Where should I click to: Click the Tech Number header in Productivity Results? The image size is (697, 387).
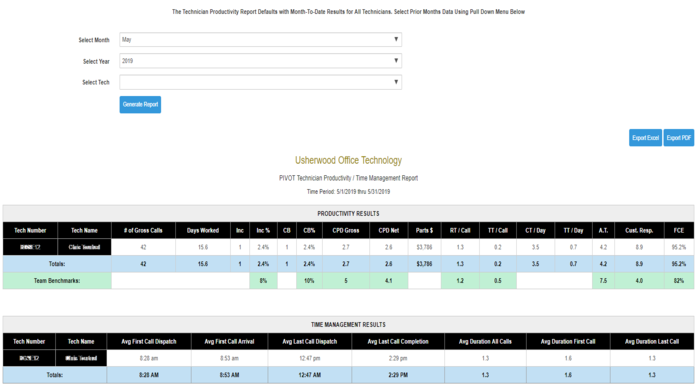(x=30, y=230)
